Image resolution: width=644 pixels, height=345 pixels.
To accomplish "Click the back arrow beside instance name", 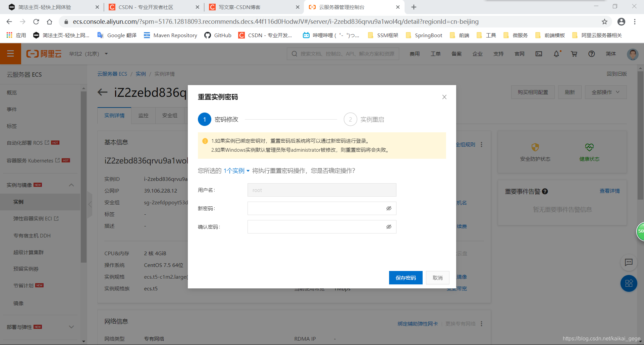I will click(x=103, y=92).
